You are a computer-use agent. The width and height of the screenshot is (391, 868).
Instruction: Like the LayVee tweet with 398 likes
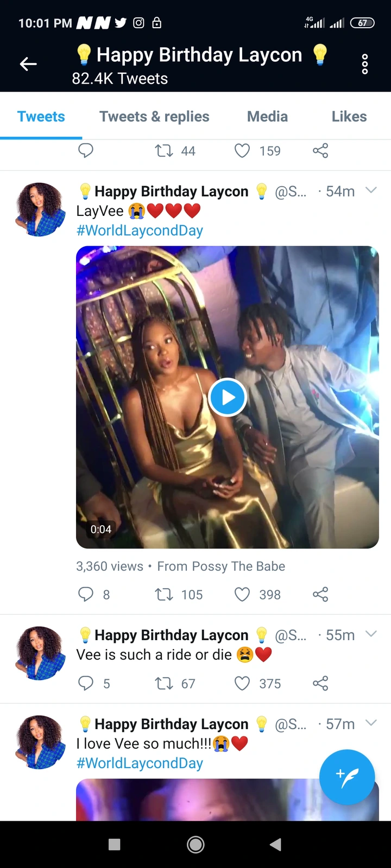pyautogui.click(x=242, y=595)
